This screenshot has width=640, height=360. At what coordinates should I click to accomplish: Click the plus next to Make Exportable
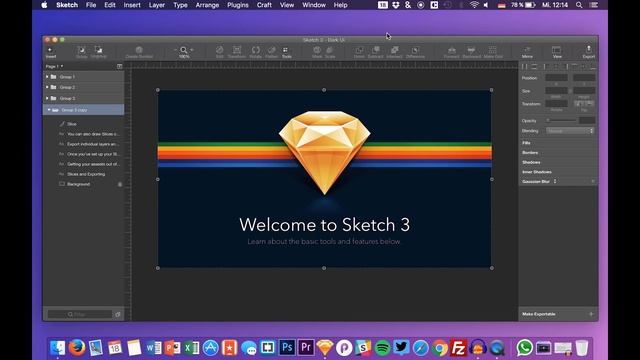tap(591, 314)
